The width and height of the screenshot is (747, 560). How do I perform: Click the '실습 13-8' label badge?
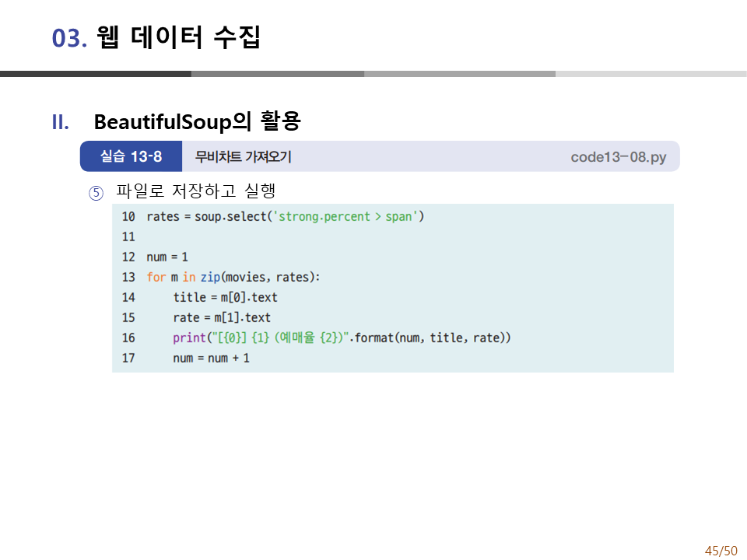tap(131, 156)
